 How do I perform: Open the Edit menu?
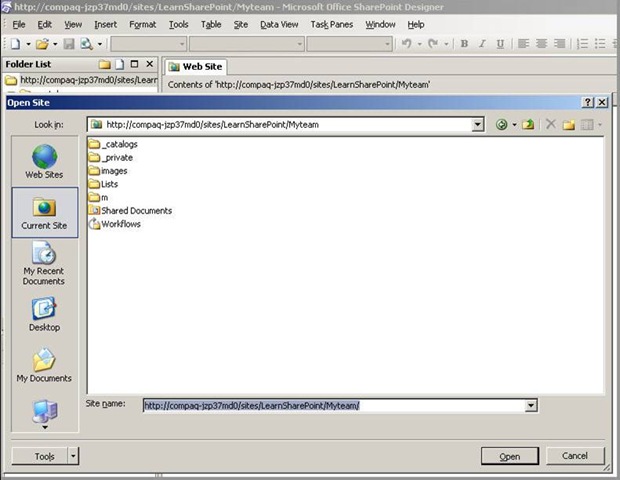point(44,25)
